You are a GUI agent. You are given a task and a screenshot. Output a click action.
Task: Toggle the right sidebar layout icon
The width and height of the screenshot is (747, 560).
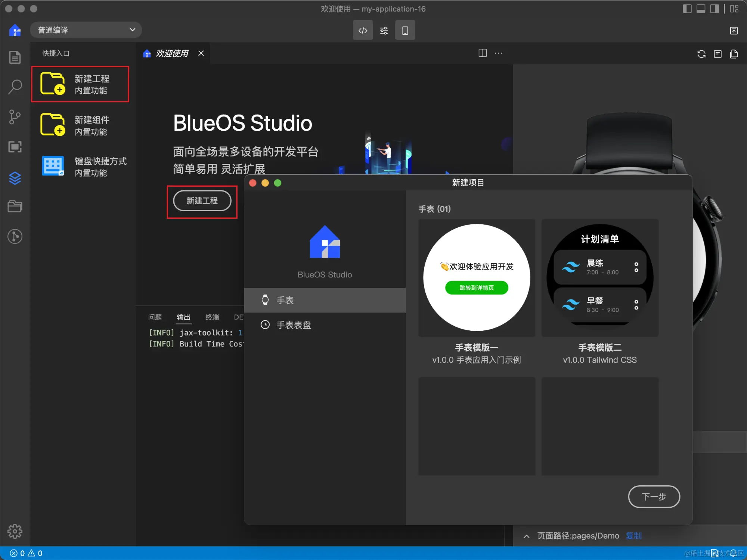point(714,9)
